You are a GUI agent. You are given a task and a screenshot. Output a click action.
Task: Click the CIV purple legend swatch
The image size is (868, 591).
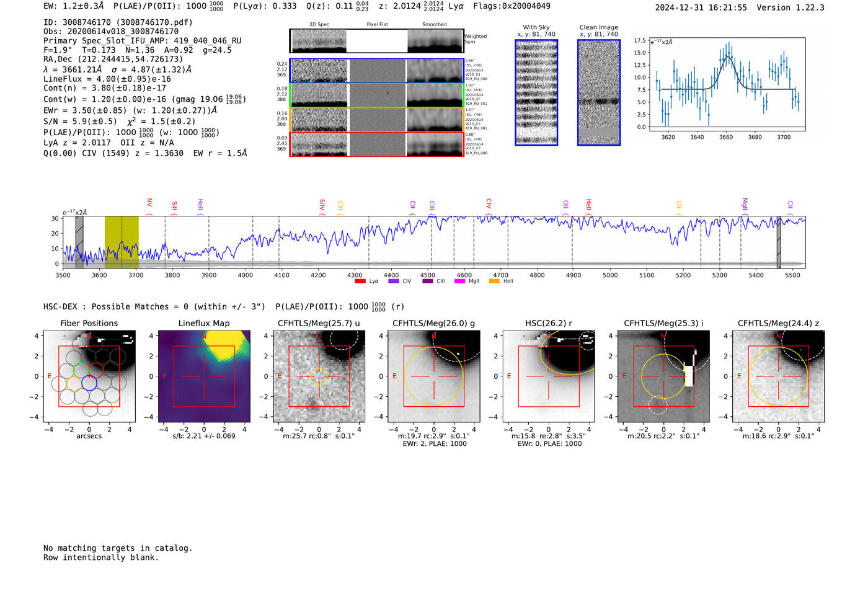[x=393, y=281]
